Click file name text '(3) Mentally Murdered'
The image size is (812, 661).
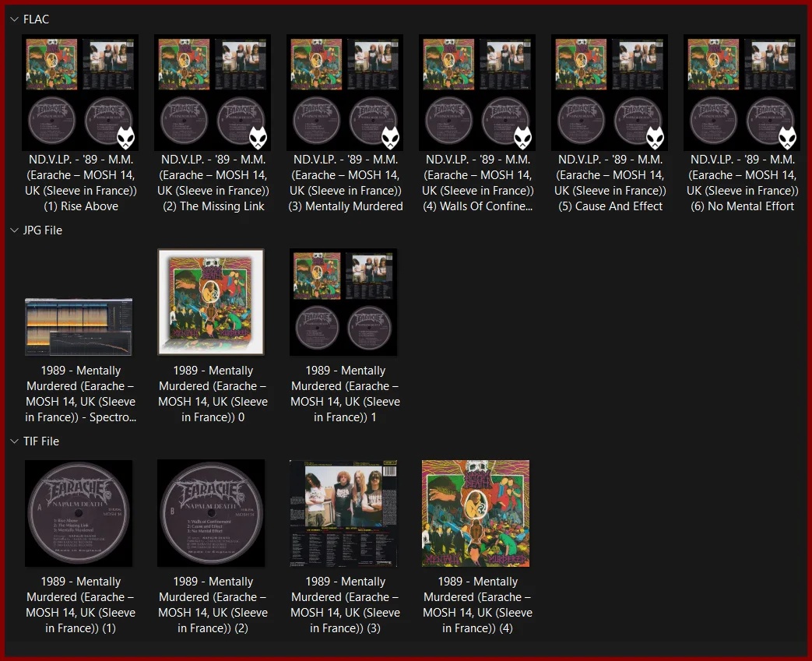coord(346,206)
